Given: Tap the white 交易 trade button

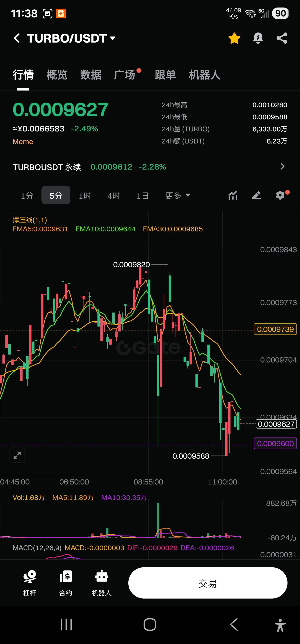Looking at the screenshot, I should click(208, 583).
